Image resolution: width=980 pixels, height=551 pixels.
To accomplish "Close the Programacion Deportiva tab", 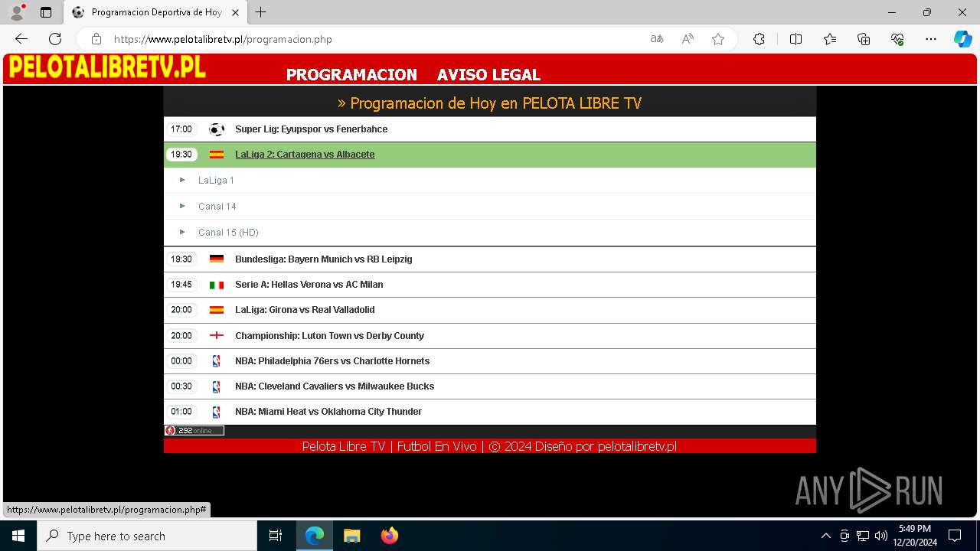I will click(x=236, y=12).
